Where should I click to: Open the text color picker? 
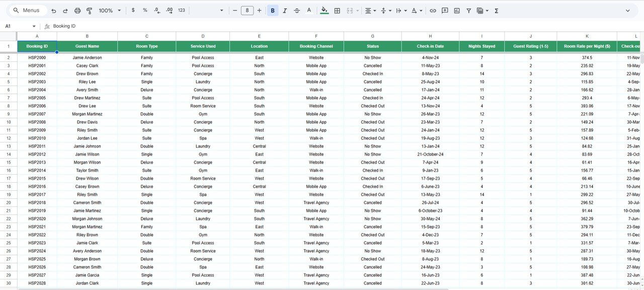(308, 10)
